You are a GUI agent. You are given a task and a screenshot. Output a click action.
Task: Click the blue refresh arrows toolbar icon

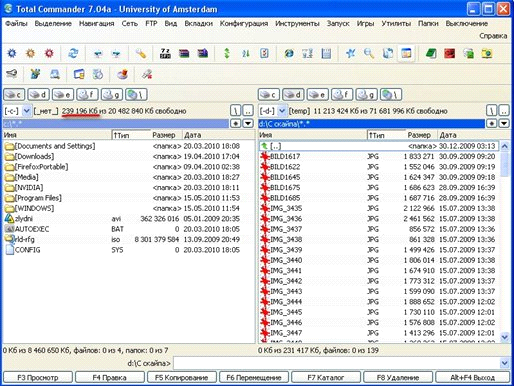pyautogui.click(x=73, y=53)
